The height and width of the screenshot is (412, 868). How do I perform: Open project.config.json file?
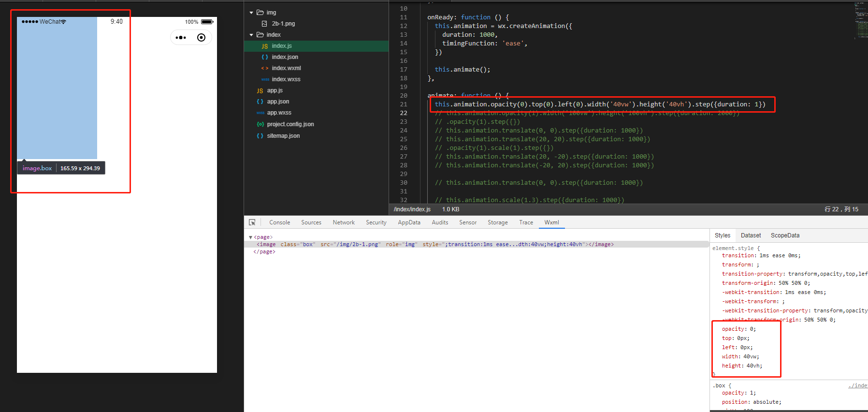[290, 124]
